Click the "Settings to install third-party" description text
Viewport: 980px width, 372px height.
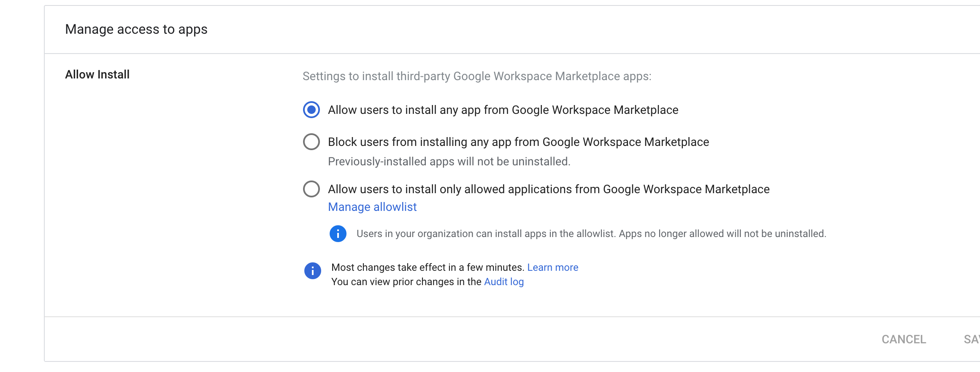[477, 76]
